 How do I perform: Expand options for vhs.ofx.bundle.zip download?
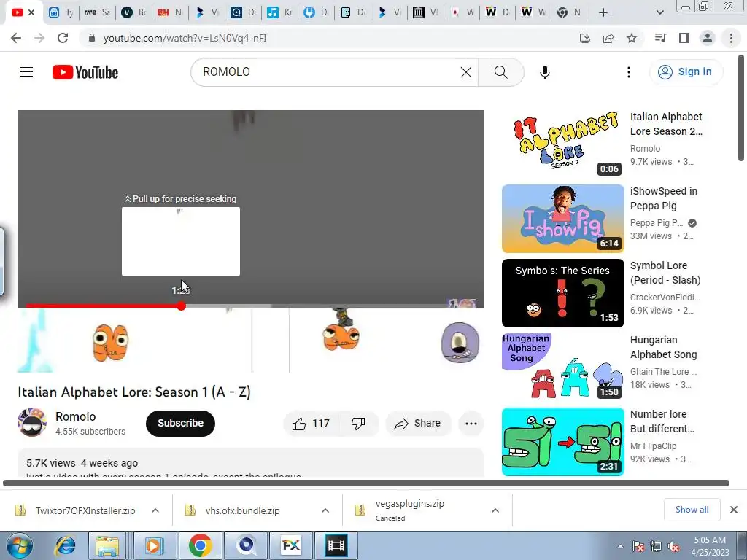tap(325, 510)
